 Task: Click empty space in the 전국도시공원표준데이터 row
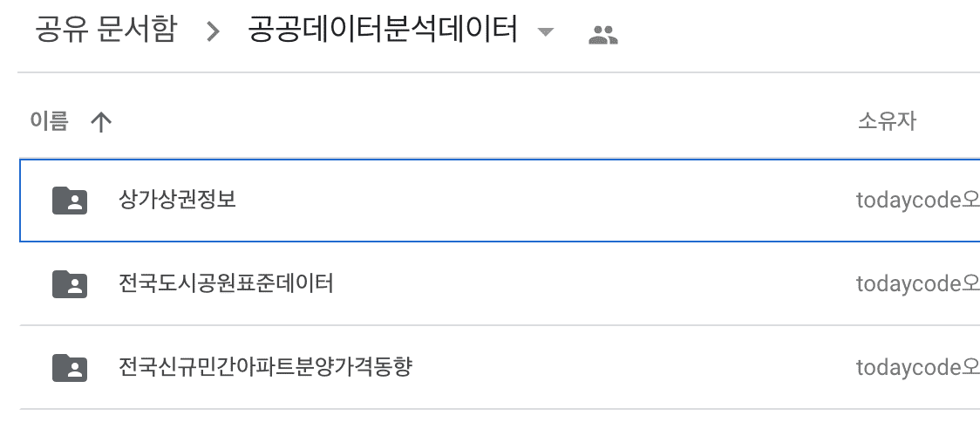tap(593, 284)
